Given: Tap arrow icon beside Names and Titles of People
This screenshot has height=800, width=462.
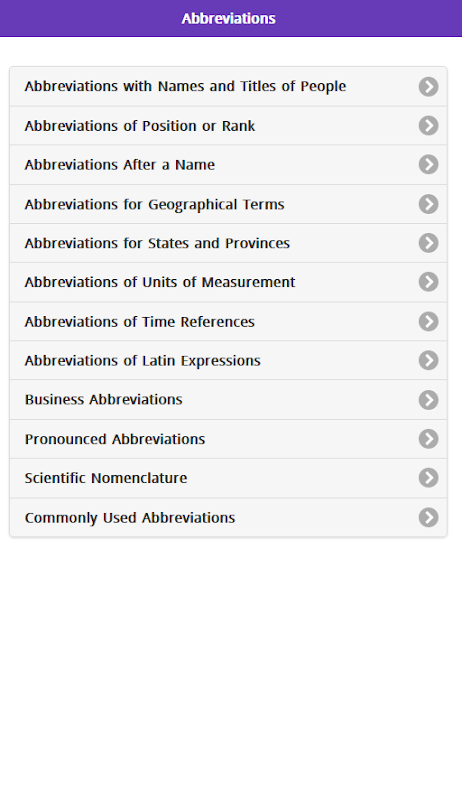Looking at the screenshot, I should (428, 87).
